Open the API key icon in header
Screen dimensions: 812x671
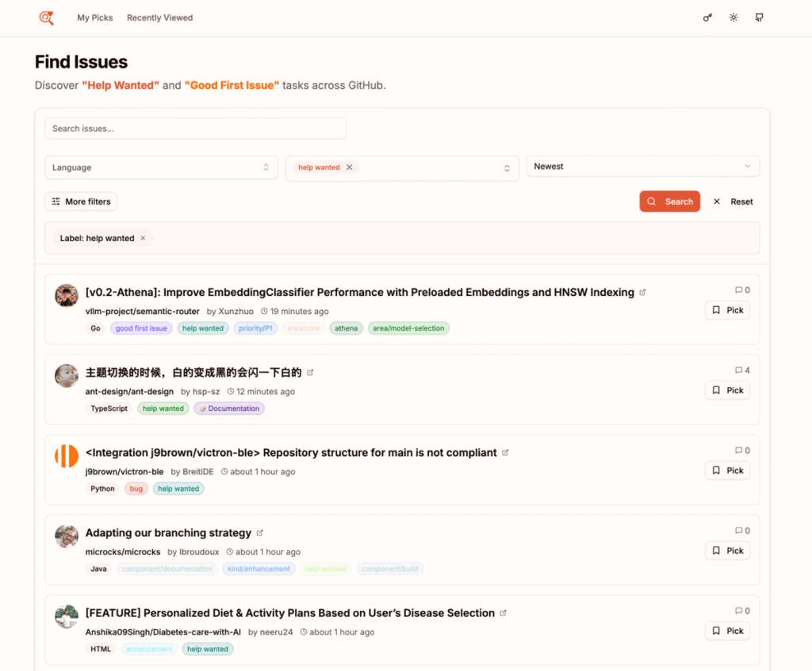pos(707,17)
